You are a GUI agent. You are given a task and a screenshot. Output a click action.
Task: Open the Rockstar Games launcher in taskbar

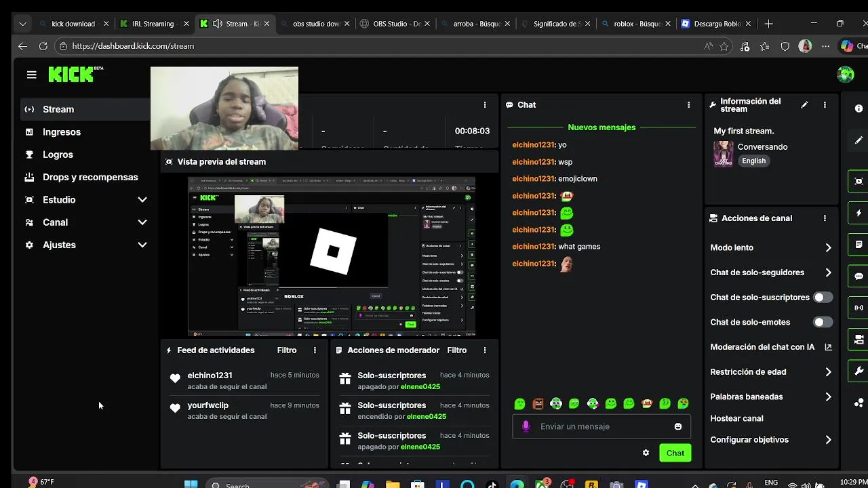click(591, 484)
